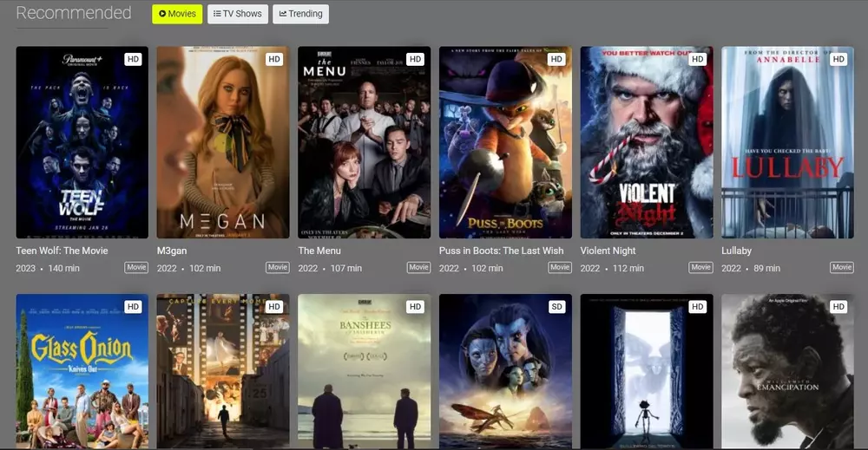
Task: Click The Menu title link
Action: pyautogui.click(x=319, y=251)
